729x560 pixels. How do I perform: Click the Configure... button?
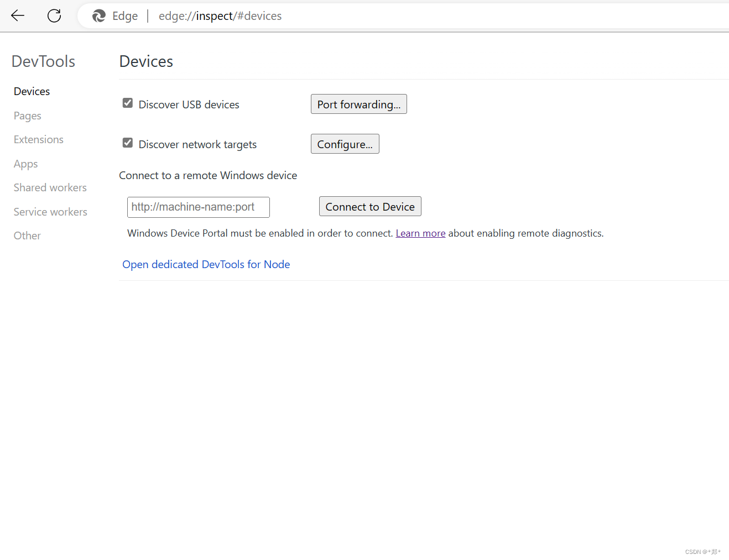345,144
